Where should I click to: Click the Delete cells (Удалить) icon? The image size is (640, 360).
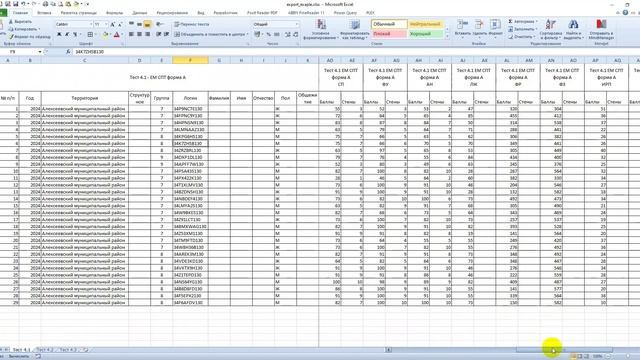479,24
